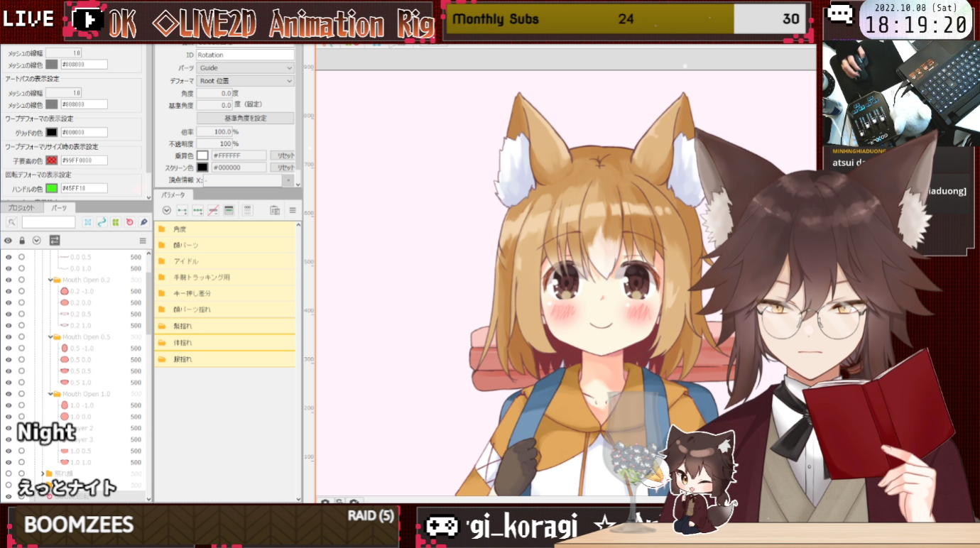Toggle visibility of the 0.5 -1.0 mouth layer
This screenshot has height=548, width=980.
pos(9,349)
